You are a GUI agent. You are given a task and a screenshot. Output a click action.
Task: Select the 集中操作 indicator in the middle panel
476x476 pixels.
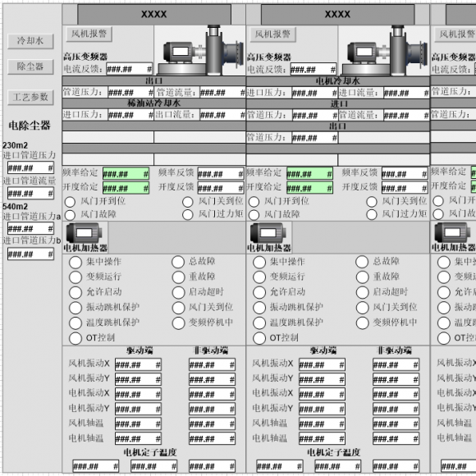coord(259,263)
